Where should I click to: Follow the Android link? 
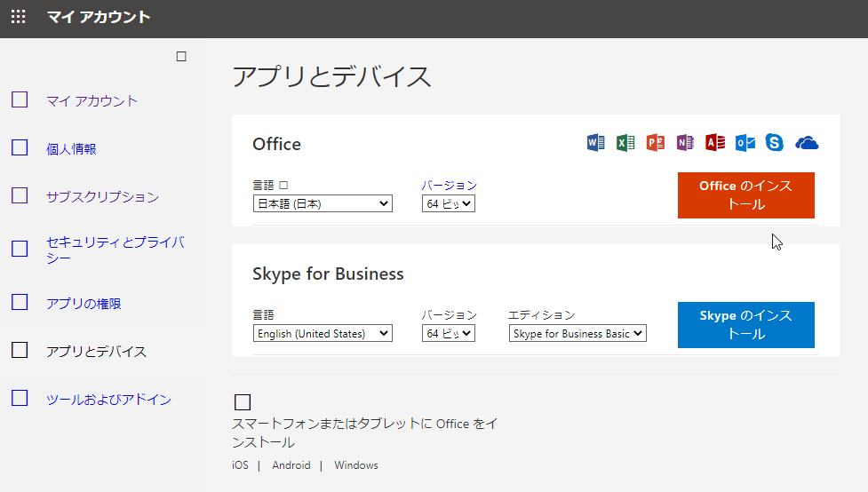pos(291,465)
